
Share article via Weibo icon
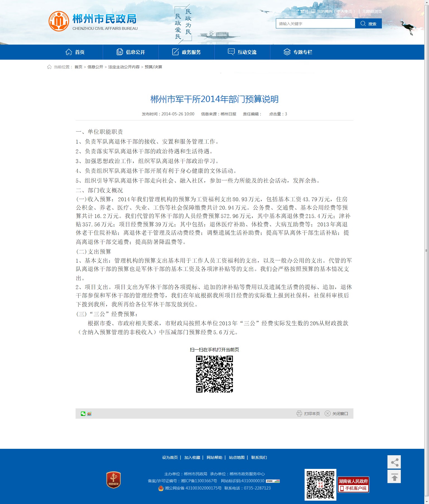(x=89, y=414)
